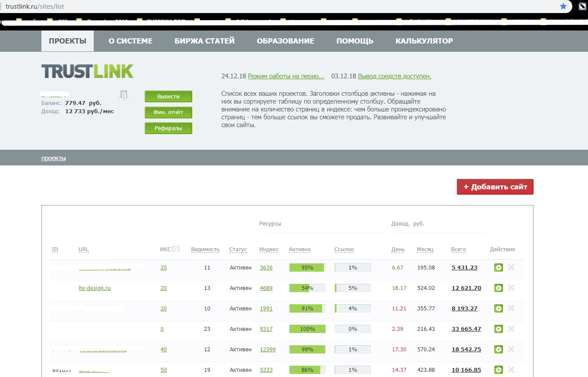This screenshot has height=377, width=588.
Task: Show the ИКС help tooltip [?]
Action: 176,249
